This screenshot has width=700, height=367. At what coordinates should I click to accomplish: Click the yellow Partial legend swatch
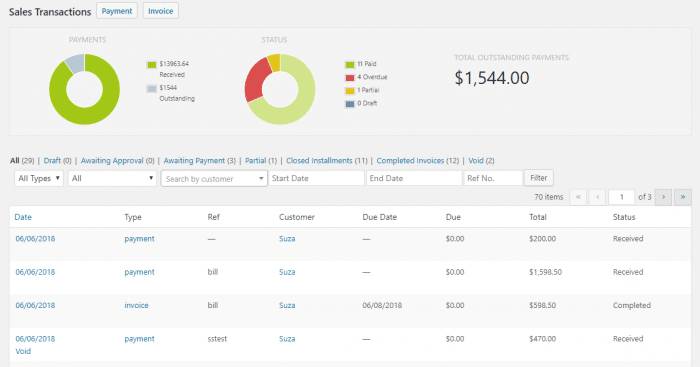[x=350, y=91]
